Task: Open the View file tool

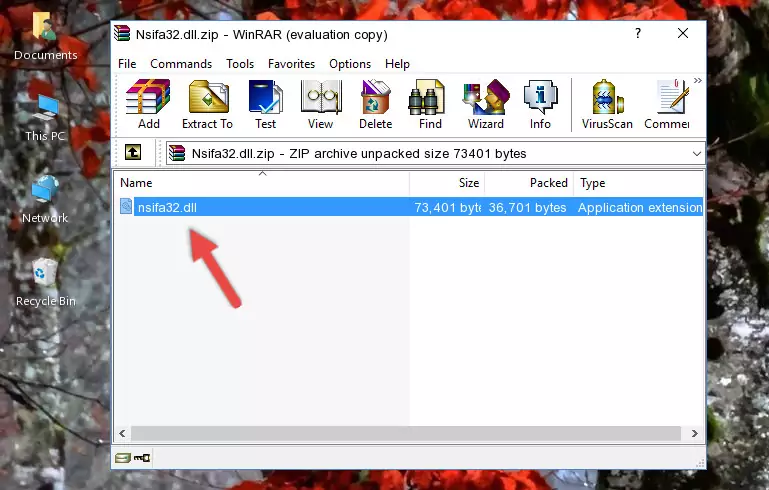Action: click(x=321, y=104)
